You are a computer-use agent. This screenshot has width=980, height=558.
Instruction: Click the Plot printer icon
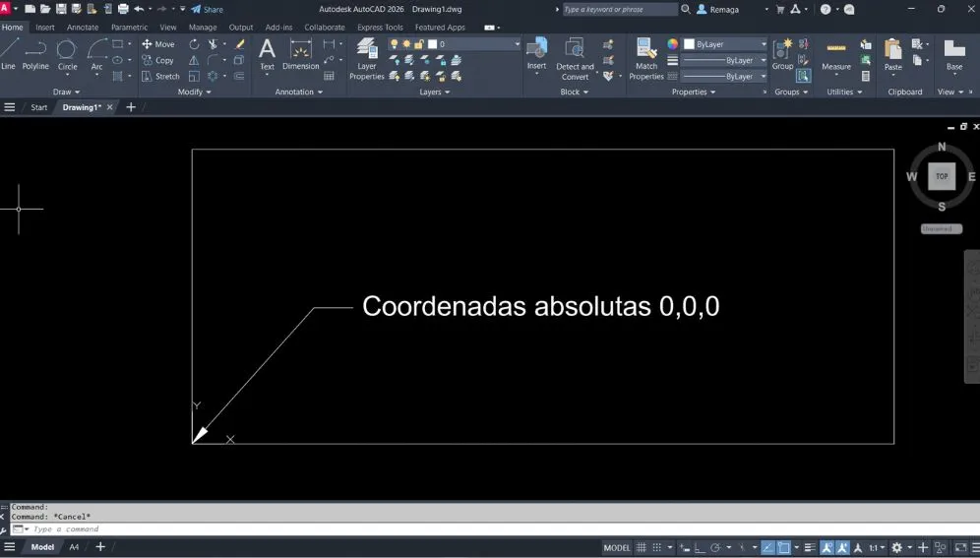pos(123,10)
